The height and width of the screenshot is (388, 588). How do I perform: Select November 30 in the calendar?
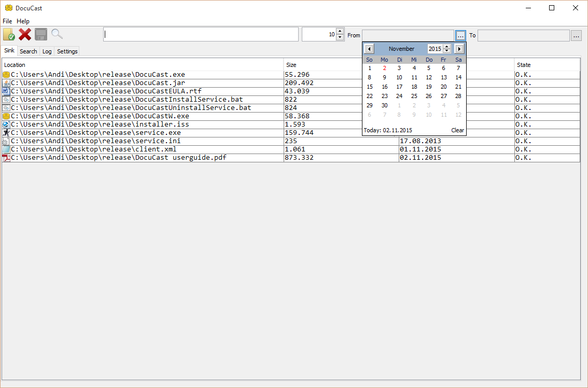pyautogui.click(x=384, y=105)
